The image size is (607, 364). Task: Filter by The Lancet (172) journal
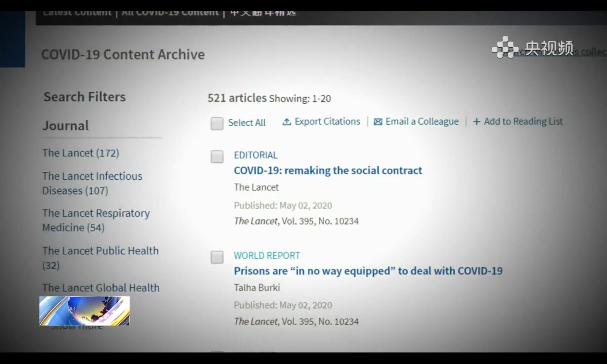(81, 153)
